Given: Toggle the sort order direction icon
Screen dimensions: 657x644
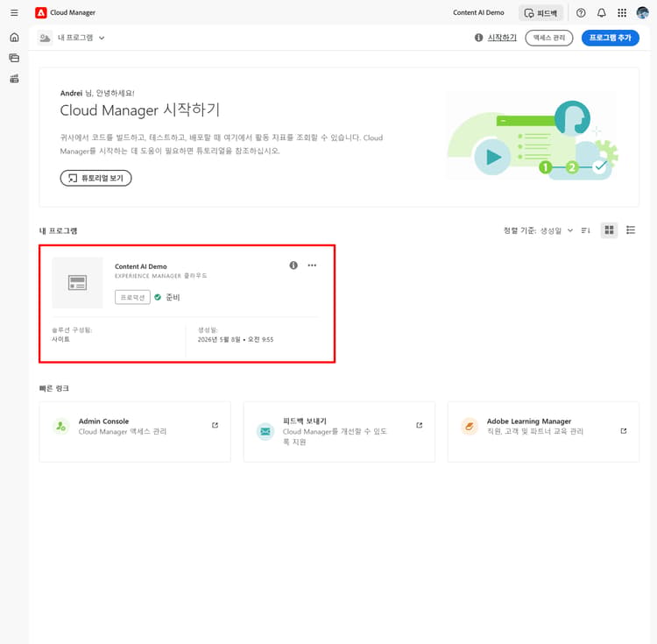Looking at the screenshot, I should pyautogui.click(x=586, y=230).
